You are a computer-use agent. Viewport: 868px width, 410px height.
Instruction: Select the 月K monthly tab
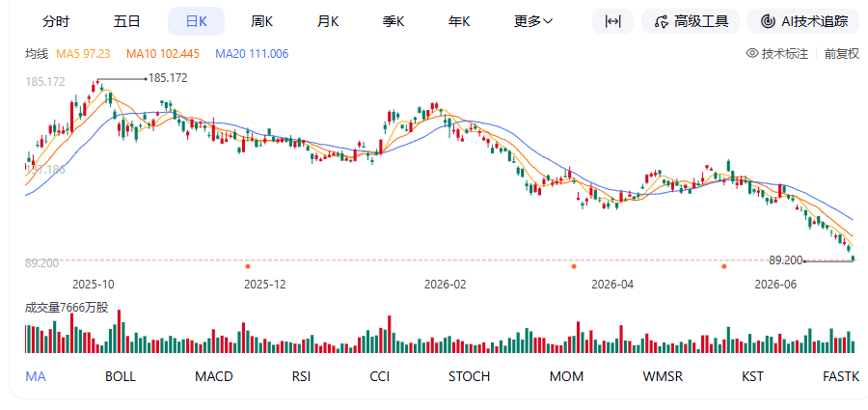328,21
